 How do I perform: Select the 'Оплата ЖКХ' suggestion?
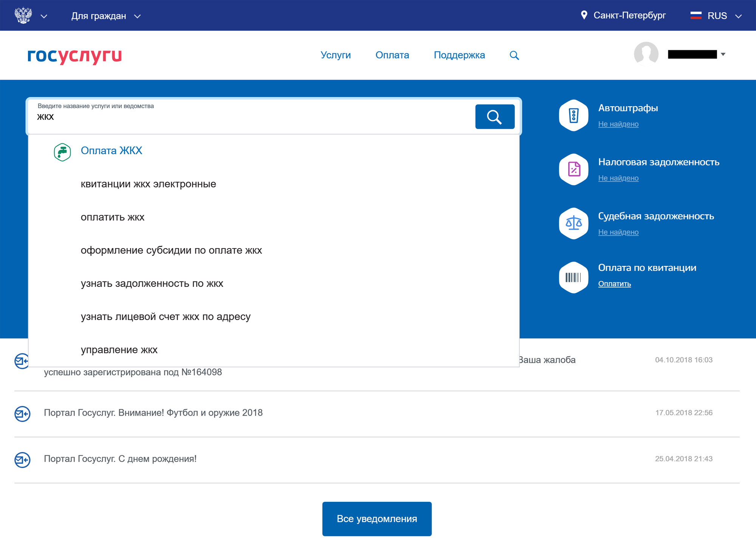pos(111,151)
